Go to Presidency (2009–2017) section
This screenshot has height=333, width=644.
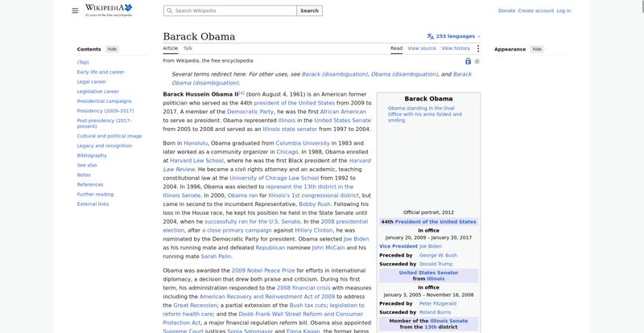(105, 111)
